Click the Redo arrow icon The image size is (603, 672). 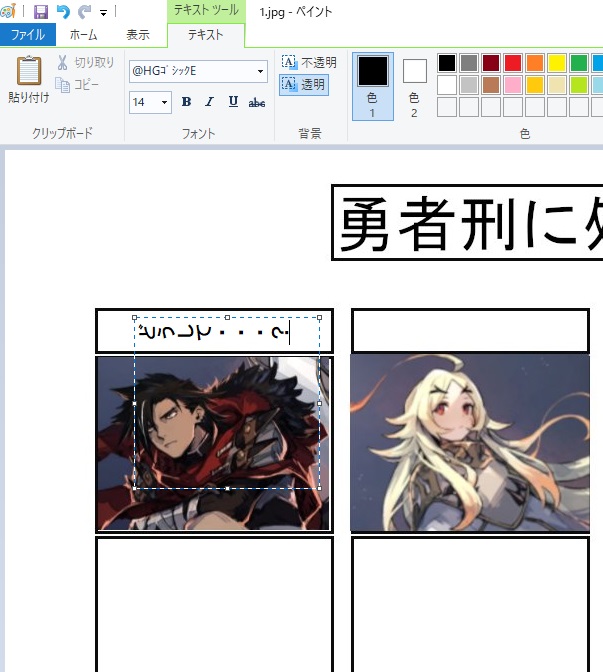84,12
